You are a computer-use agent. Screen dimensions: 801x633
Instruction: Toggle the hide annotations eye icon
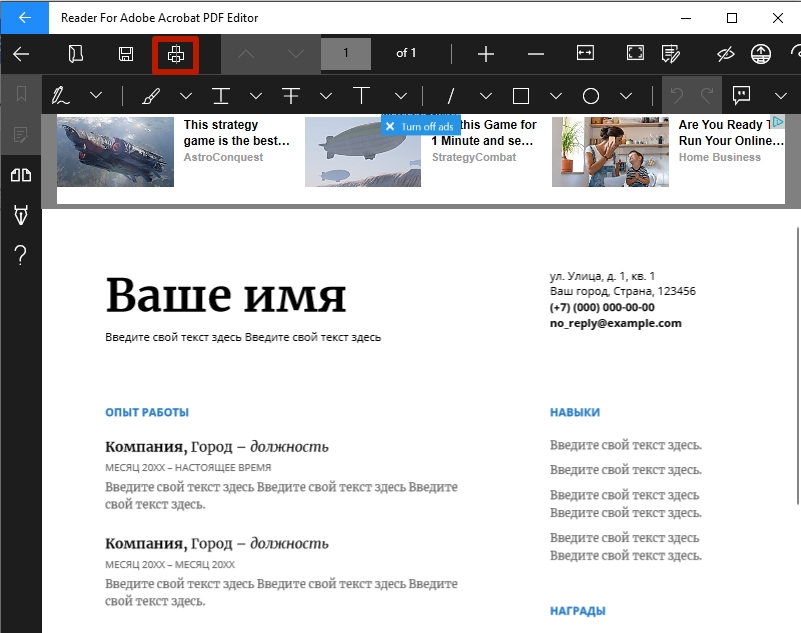[x=726, y=54]
